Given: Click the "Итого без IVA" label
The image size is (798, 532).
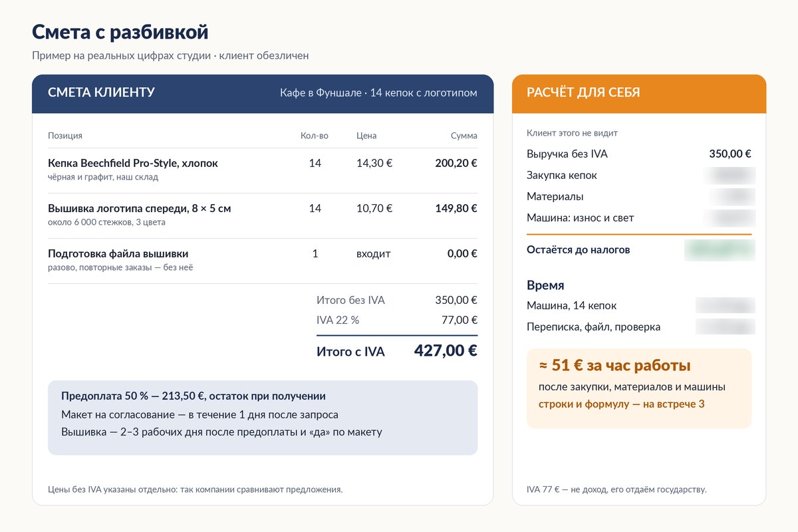Looking at the screenshot, I should [x=350, y=300].
